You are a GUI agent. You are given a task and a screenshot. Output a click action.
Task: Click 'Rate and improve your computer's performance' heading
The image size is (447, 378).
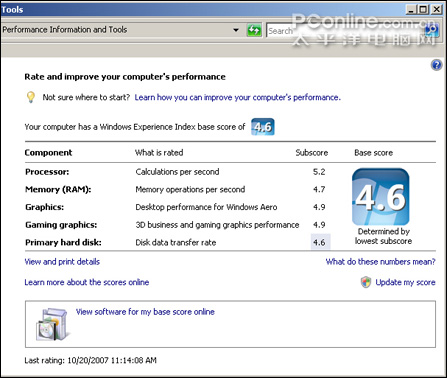125,77
